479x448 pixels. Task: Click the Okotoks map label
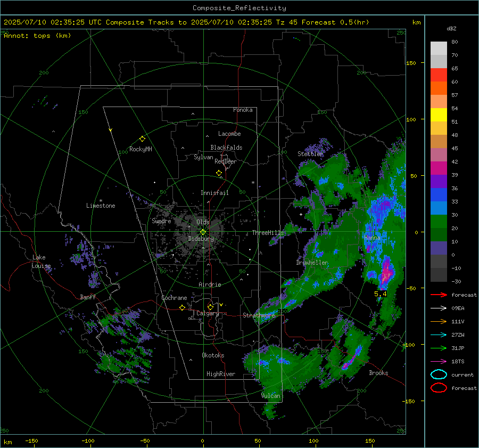pyautogui.click(x=213, y=355)
